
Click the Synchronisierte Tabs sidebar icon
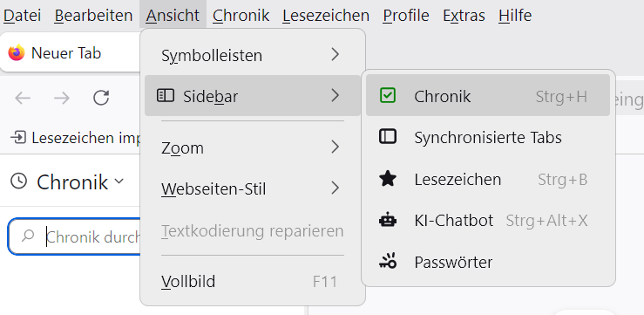tap(387, 136)
